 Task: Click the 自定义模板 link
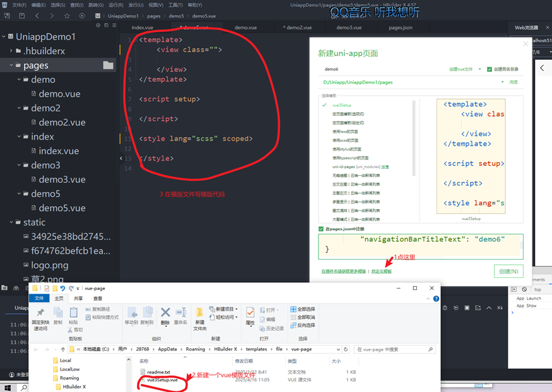[x=381, y=272]
